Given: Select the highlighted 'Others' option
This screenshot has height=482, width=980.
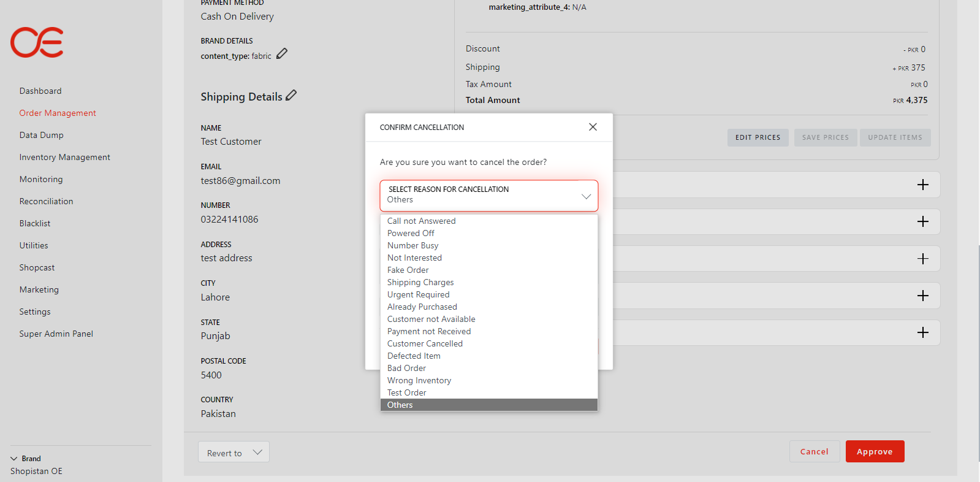Looking at the screenshot, I should [x=400, y=405].
